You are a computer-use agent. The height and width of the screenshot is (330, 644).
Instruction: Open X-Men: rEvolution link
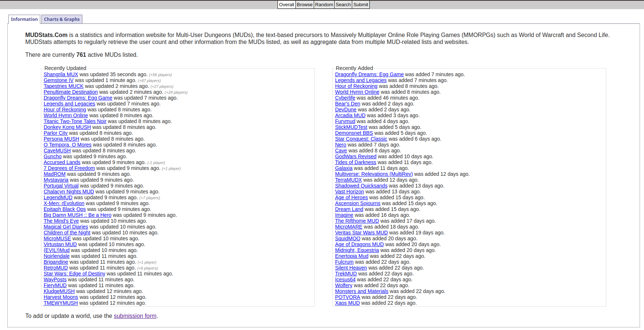[x=64, y=203]
